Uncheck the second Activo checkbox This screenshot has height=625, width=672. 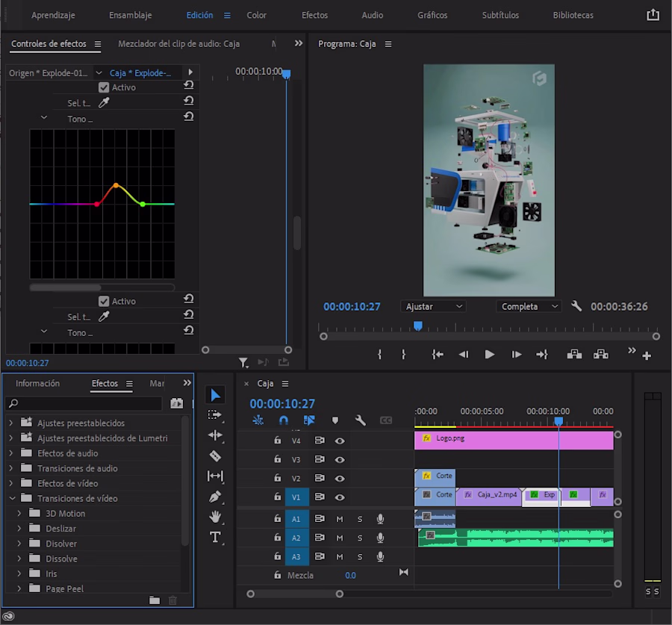tap(104, 302)
